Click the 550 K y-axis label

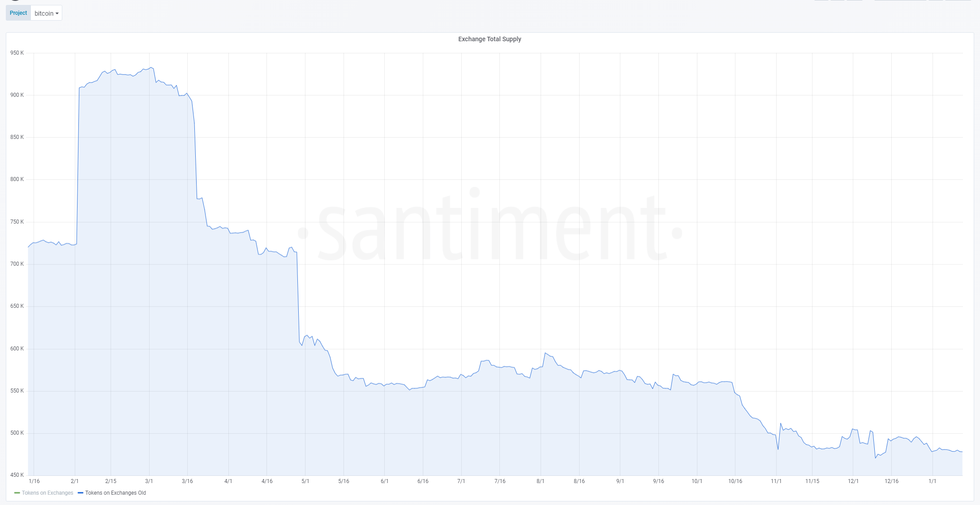tap(17, 391)
